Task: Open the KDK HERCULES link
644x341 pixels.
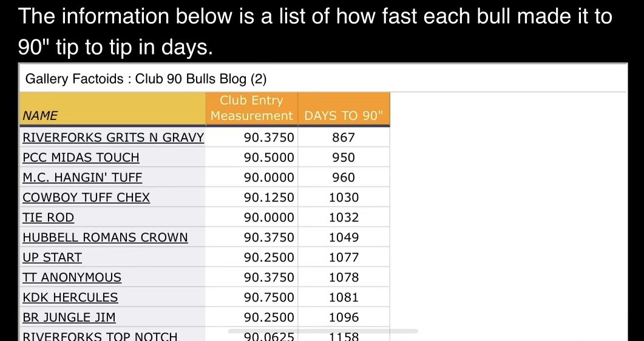Action: 70,297
